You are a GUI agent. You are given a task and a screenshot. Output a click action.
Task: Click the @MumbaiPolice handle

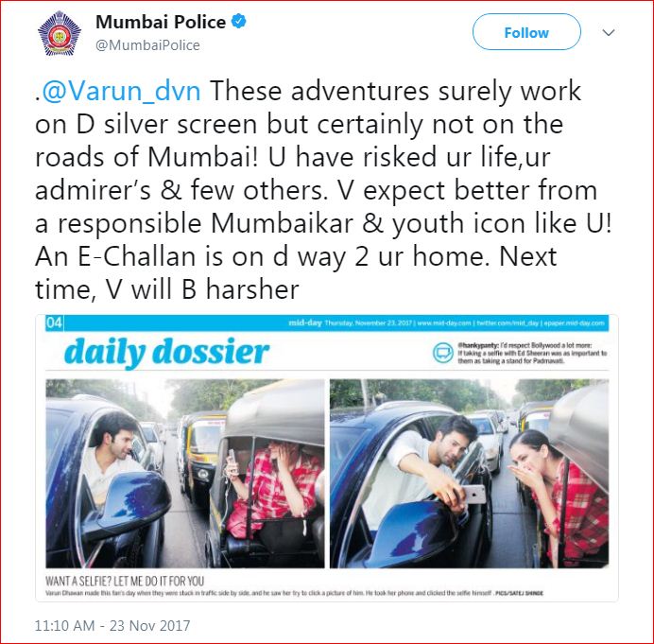147,45
